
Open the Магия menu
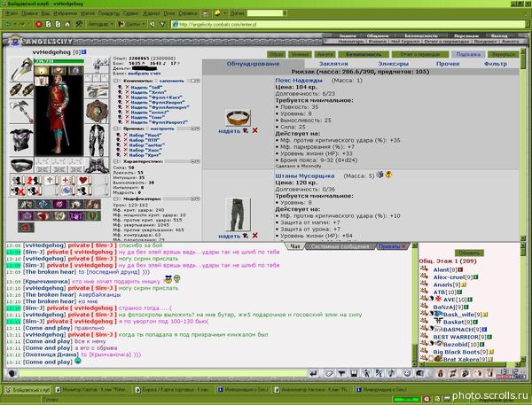88,13
